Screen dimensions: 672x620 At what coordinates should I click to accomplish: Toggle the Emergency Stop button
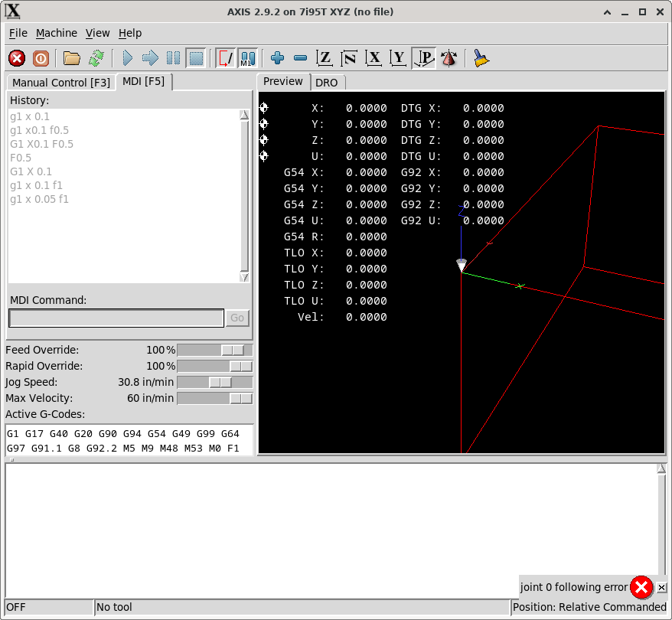point(17,58)
